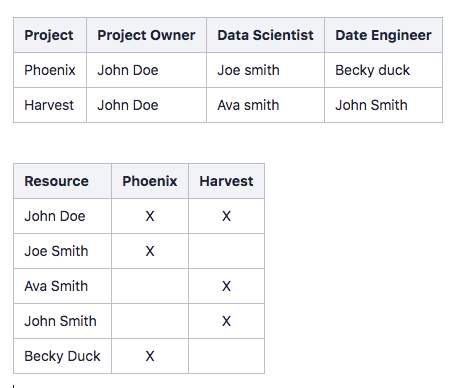Select the Becky duck cell in first table
The width and height of the screenshot is (458, 388).
pos(383,70)
